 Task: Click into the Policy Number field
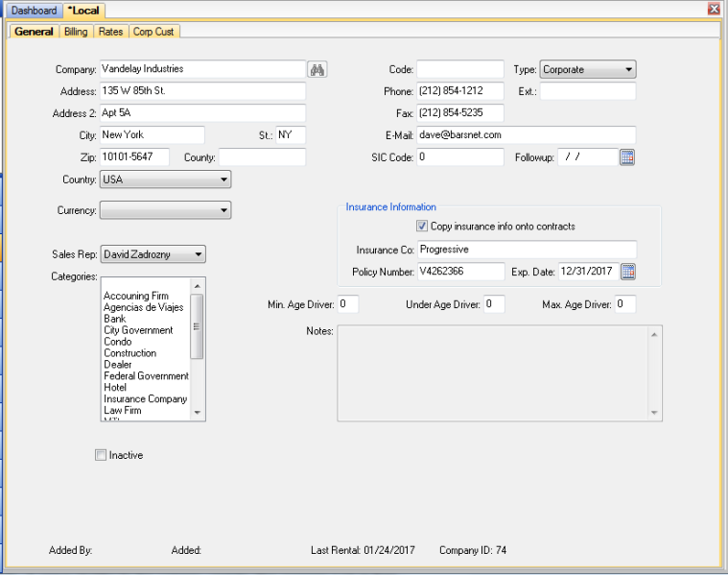[x=460, y=272]
